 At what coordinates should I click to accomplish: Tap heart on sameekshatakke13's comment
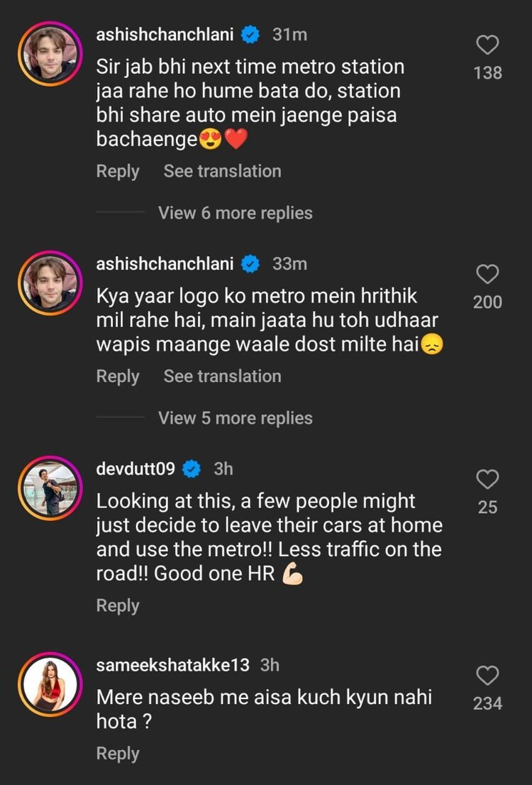487,676
